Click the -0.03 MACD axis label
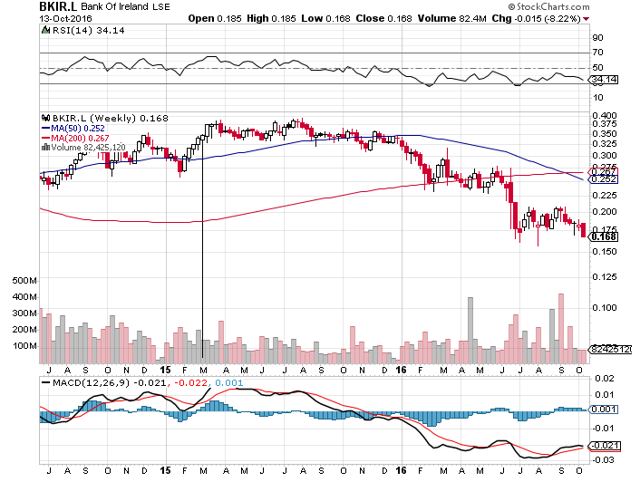The height and width of the screenshot is (482, 640). pos(603,460)
